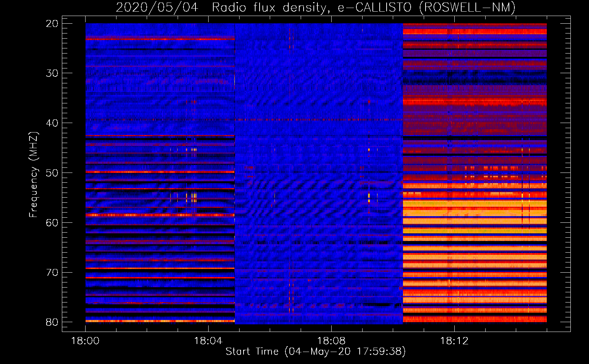The image size is (589, 364).
Task: Click the 18:12 time tick label
Action: [x=454, y=341]
